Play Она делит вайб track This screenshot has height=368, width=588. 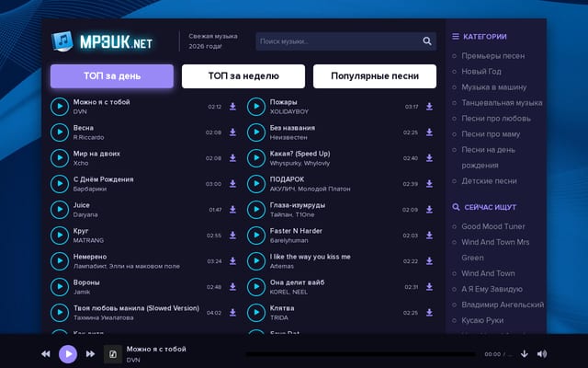256,287
